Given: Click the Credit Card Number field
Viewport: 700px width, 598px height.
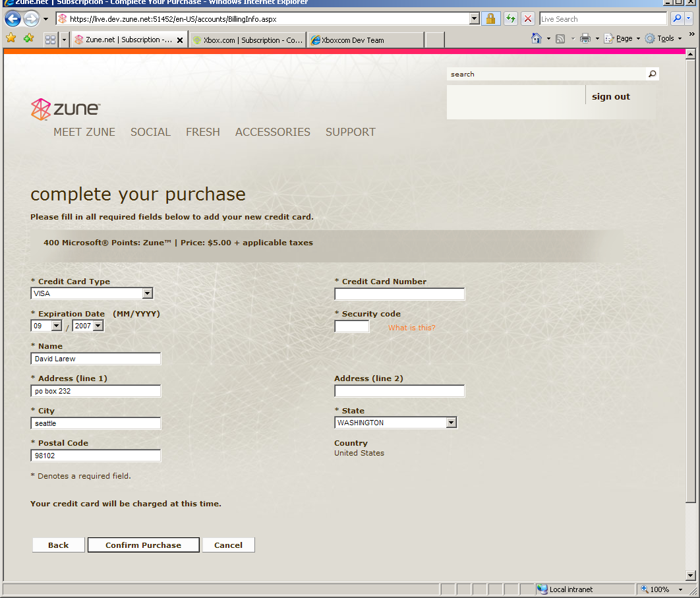Looking at the screenshot, I should pos(399,294).
